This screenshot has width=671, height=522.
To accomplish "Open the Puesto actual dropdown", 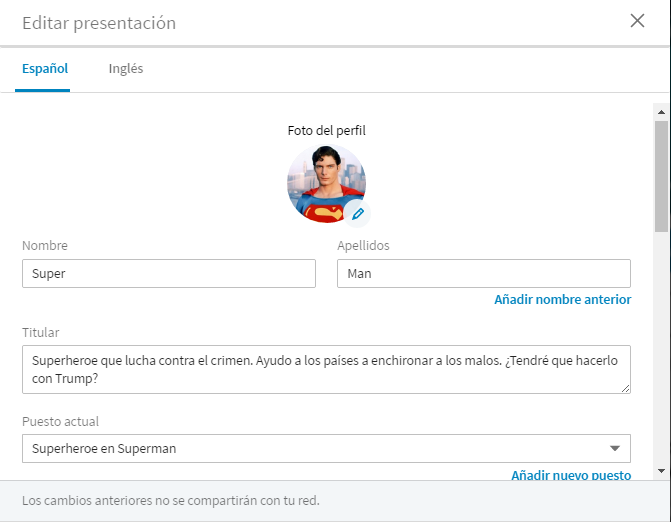I will click(326, 448).
